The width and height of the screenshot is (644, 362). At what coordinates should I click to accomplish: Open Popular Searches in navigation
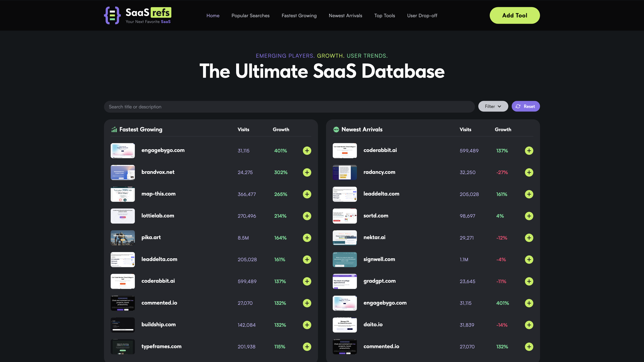pyautogui.click(x=250, y=15)
